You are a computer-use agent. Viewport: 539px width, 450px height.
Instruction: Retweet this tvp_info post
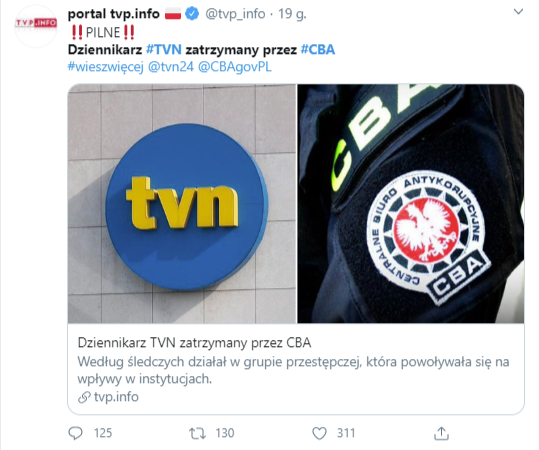pos(198,433)
